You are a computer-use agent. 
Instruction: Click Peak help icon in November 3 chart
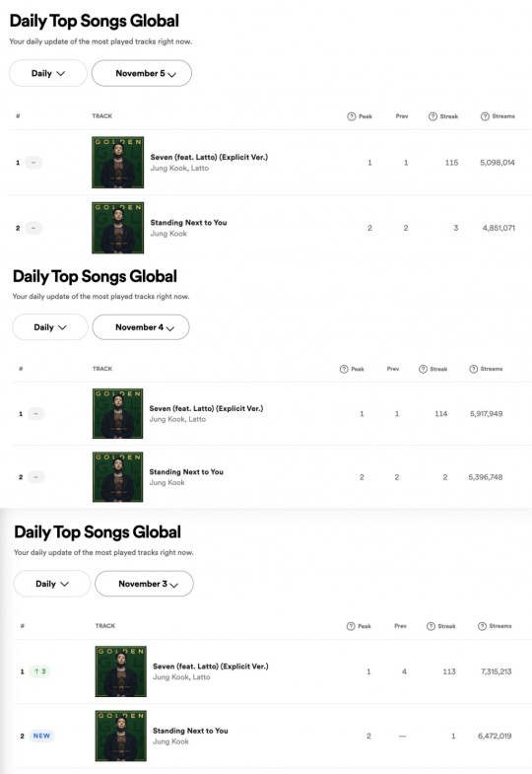tap(351, 626)
